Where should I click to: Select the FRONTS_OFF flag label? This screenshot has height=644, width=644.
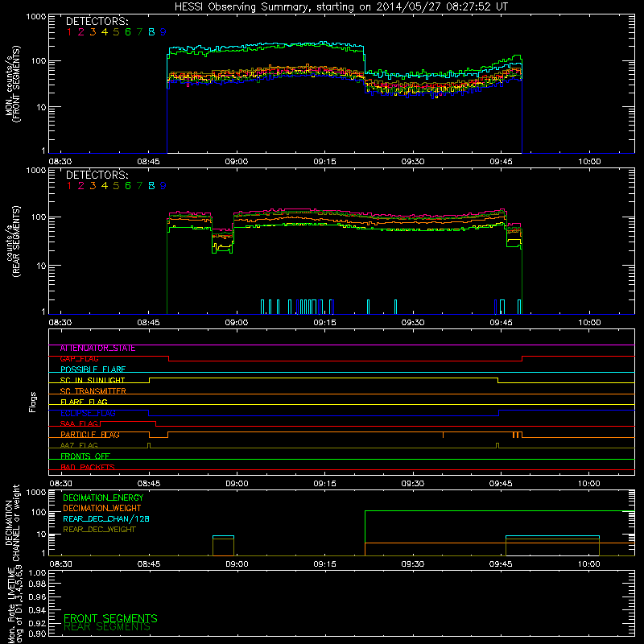click(x=85, y=456)
